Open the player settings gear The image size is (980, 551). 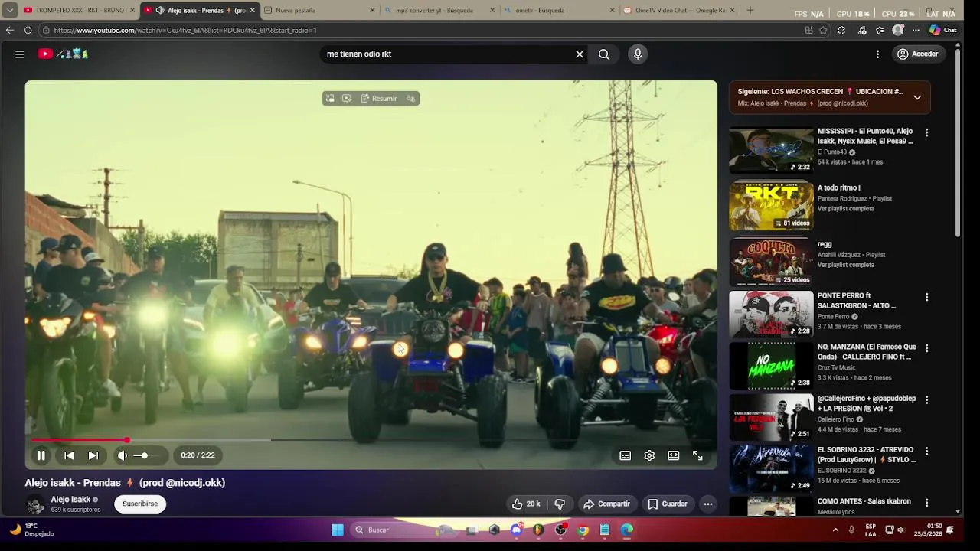click(x=649, y=455)
